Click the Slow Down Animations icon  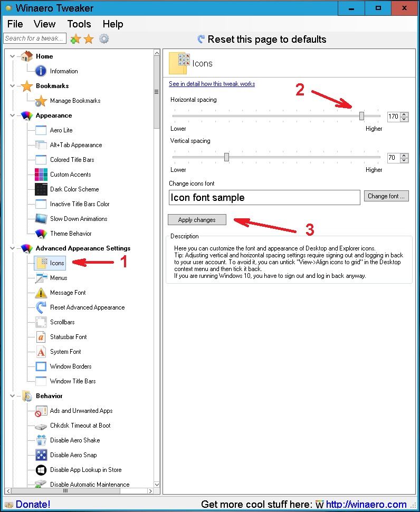point(41,218)
